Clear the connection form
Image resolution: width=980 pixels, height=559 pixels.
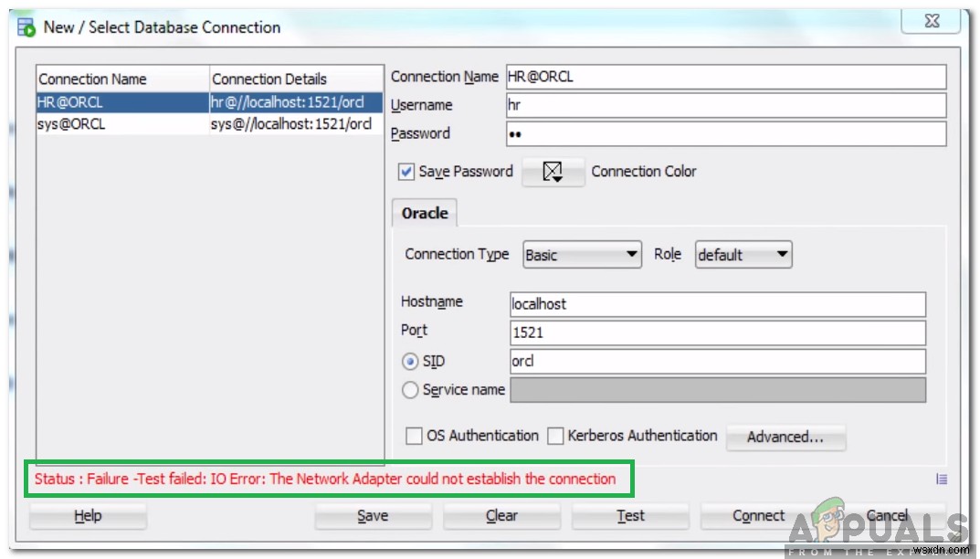pos(501,514)
